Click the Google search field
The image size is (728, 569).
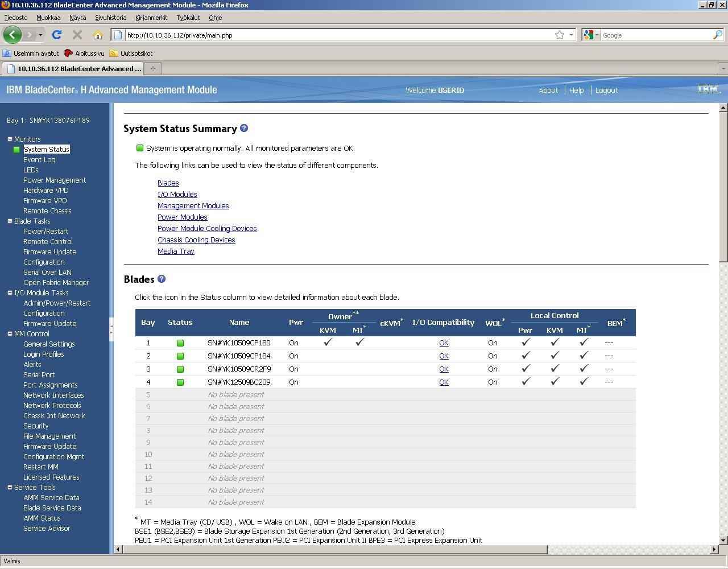click(x=656, y=35)
